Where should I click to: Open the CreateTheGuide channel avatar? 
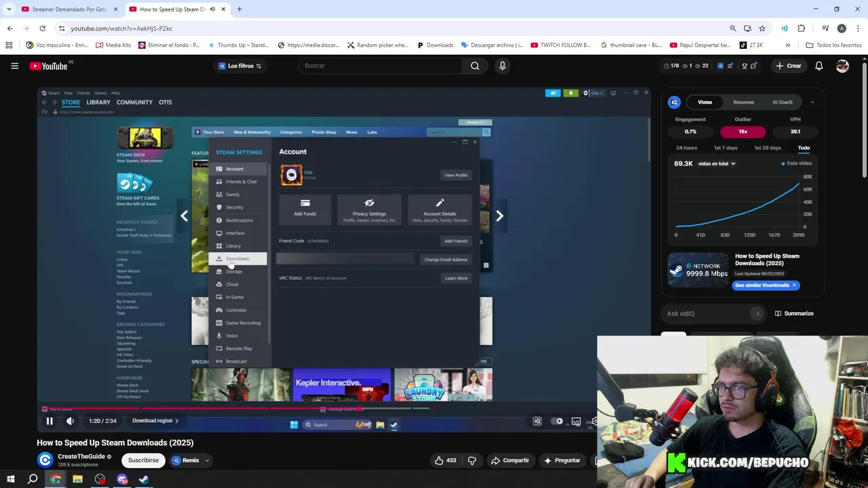pos(45,460)
